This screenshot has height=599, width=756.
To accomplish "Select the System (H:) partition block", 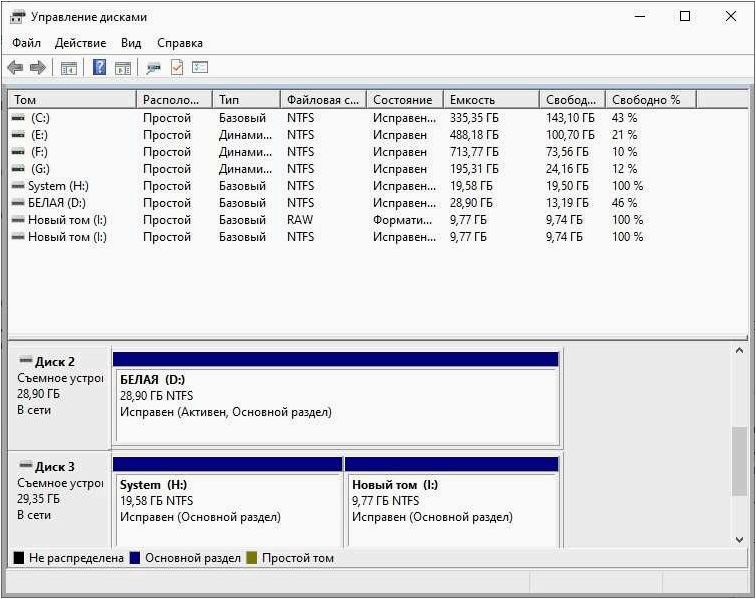I will point(228,503).
